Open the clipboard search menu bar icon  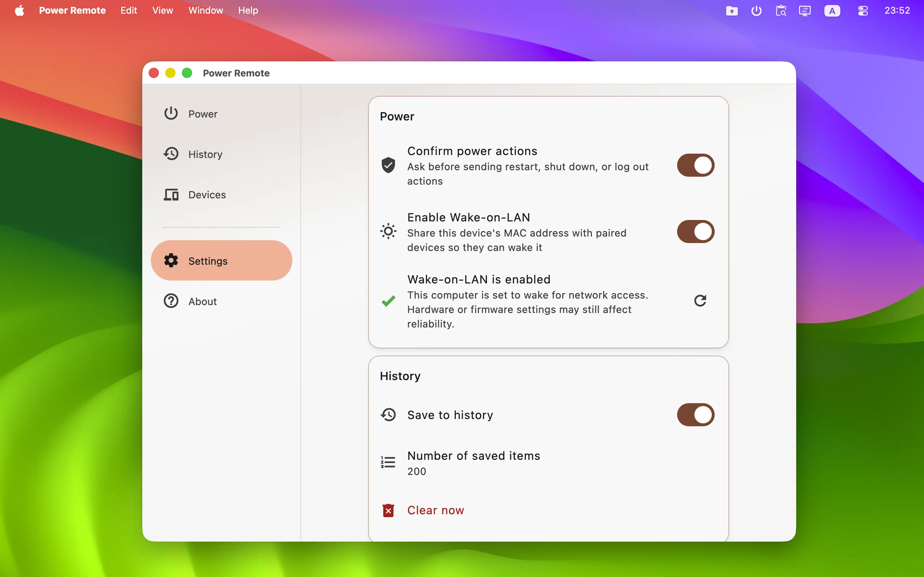(781, 11)
